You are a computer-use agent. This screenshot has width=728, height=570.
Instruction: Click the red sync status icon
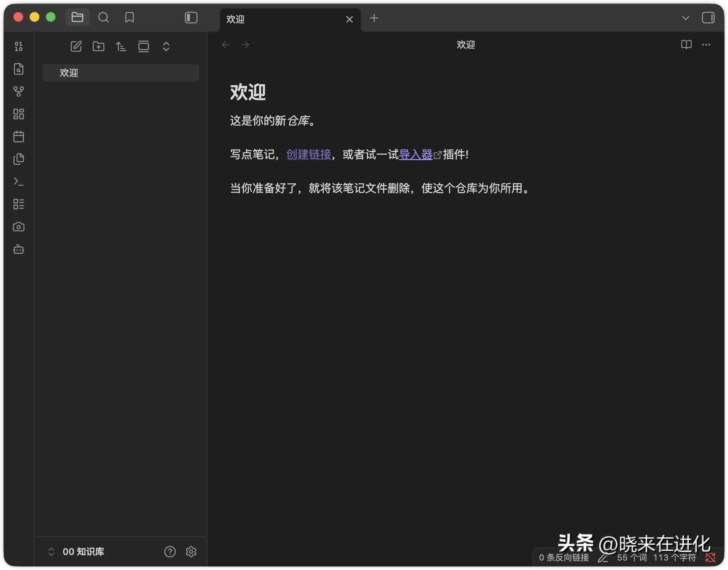coord(710,557)
